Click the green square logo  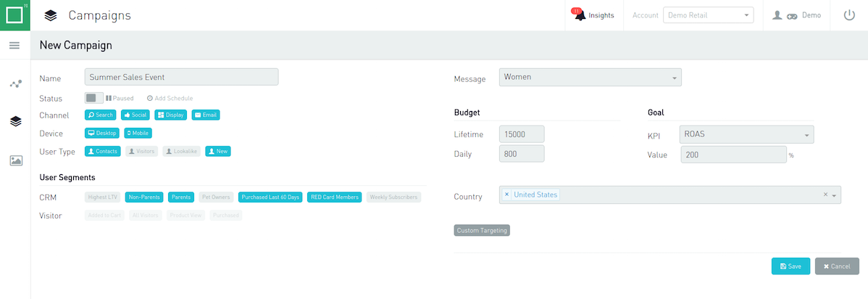[15, 15]
